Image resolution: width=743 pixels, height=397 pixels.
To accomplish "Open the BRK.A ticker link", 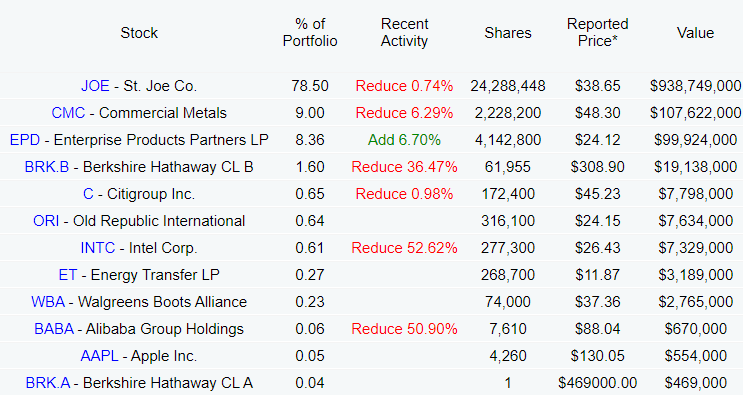I will pyautogui.click(x=48, y=383).
